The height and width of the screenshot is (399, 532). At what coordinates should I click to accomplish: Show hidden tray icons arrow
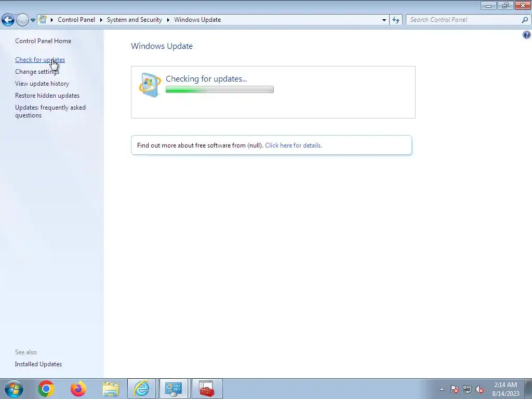pyautogui.click(x=442, y=389)
